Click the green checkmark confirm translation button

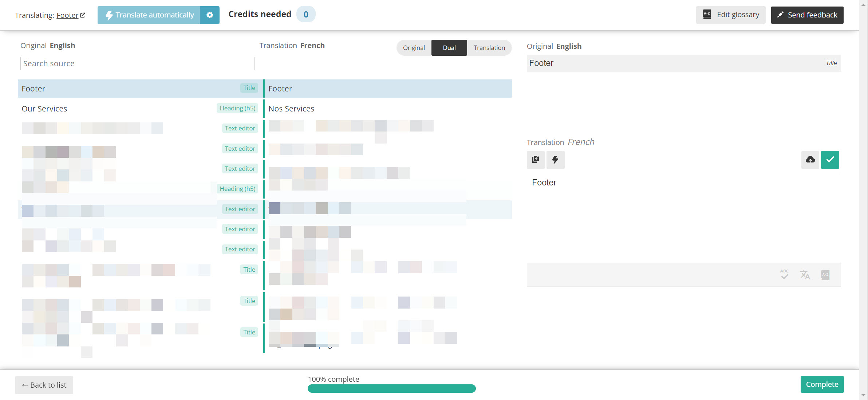coord(830,160)
